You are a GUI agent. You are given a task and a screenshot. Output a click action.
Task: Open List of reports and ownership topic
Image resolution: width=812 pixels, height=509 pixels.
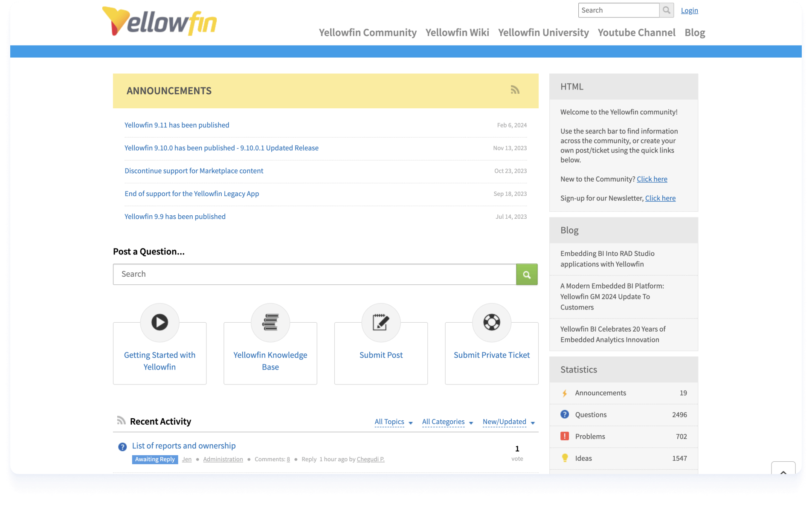coord(184,445)
